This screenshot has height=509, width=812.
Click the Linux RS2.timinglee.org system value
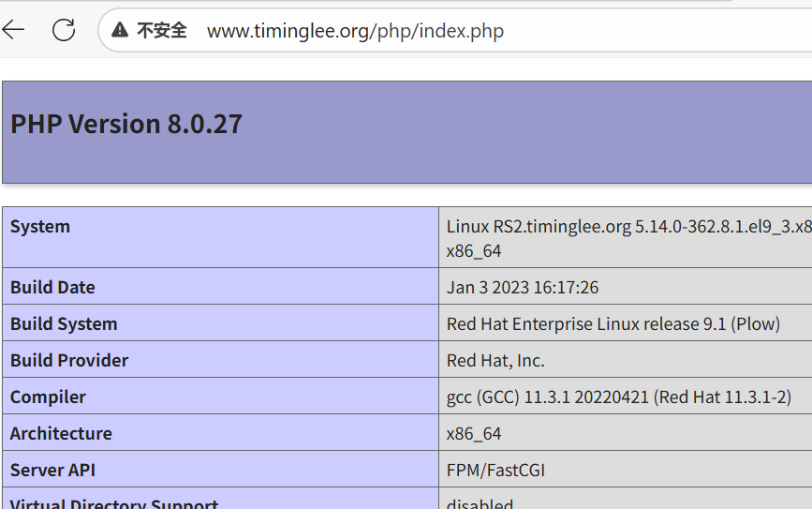tap(628, 238)
